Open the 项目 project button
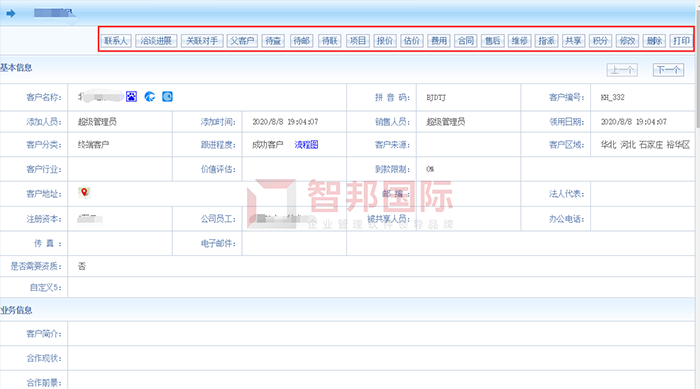The width and height of the screenshot is (700, 389). point(358,41)
